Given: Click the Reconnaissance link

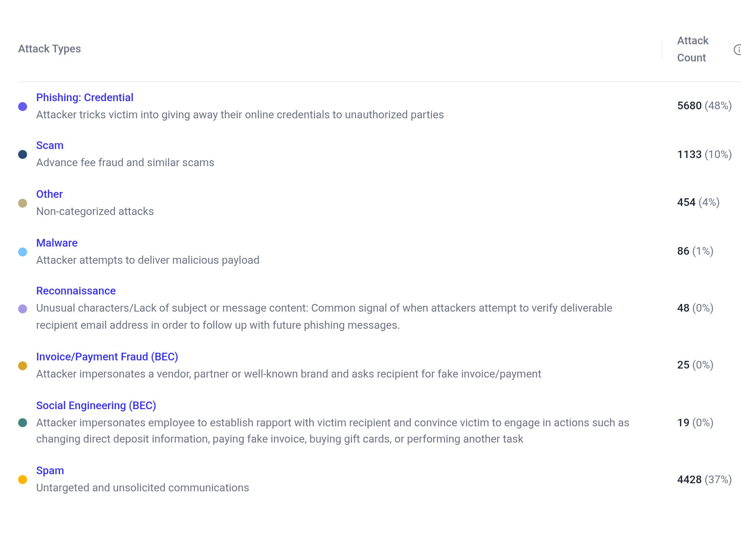Looking at the screenshot, I should [x=76, y=291].
